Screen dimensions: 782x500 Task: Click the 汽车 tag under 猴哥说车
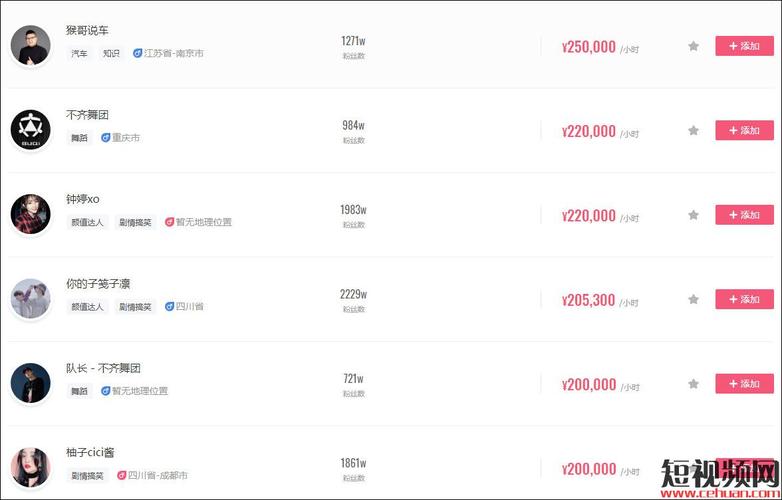(x=79, y=53)
